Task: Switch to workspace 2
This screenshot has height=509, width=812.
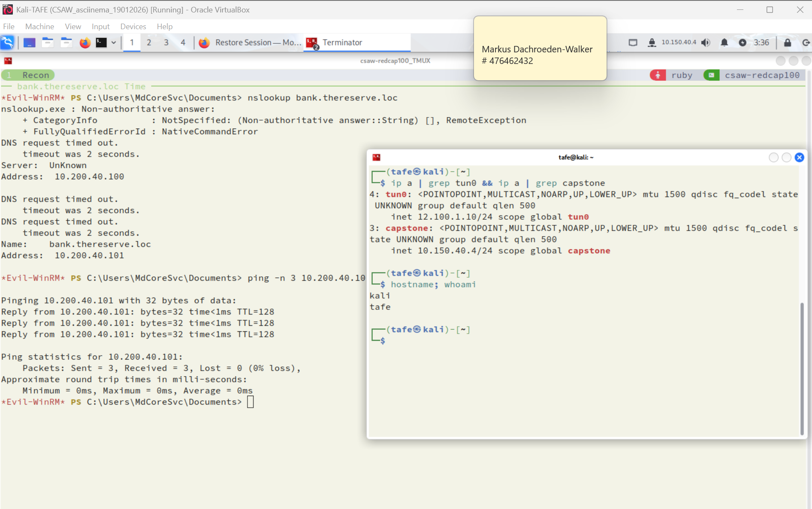Action: 149,42
